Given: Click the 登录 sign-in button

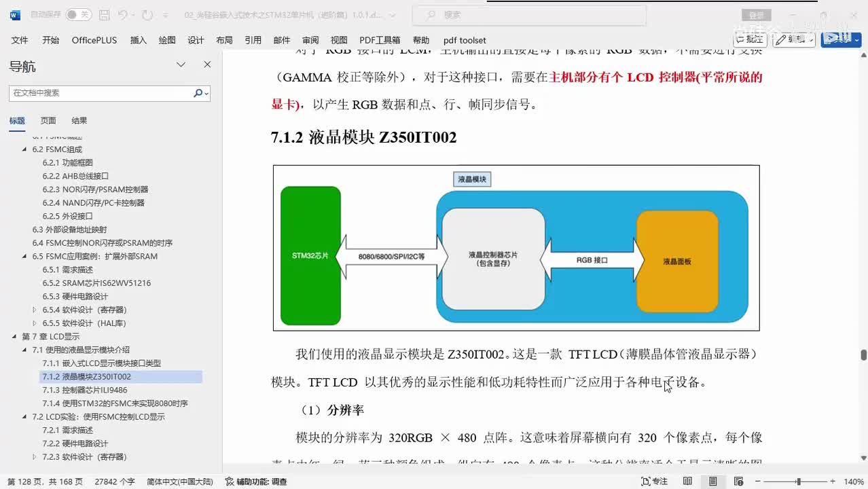Looking at the screenshot, I should click(756, 15).
